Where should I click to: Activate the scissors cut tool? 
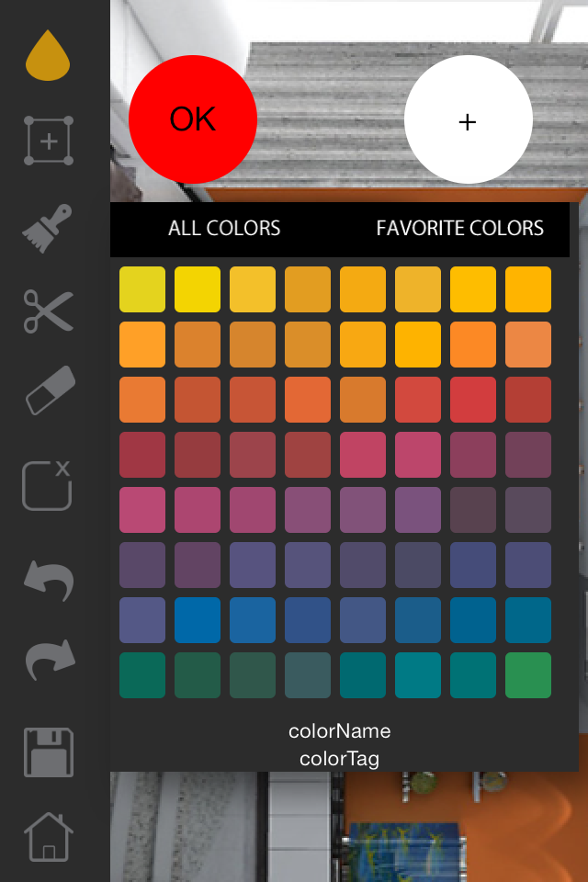[49, 311]
